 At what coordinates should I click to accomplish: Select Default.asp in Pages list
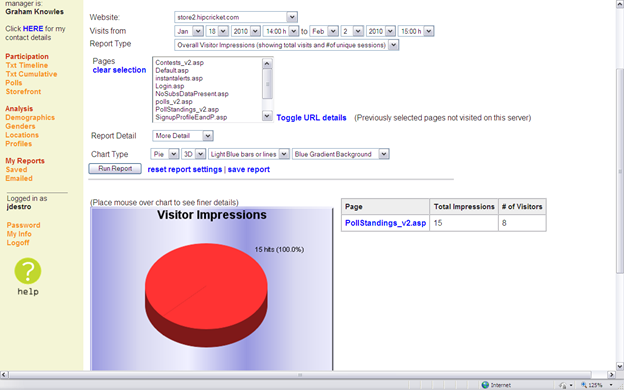(172, 70)
